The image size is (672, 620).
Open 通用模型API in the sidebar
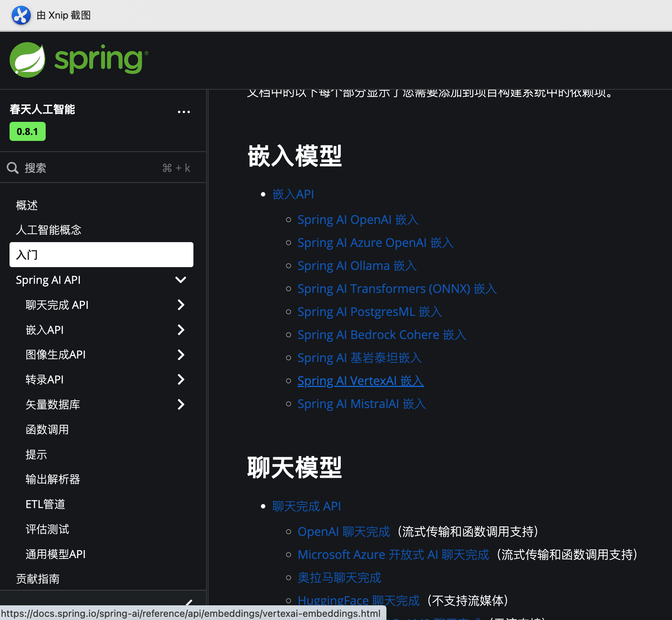click(x=56, y=554)
